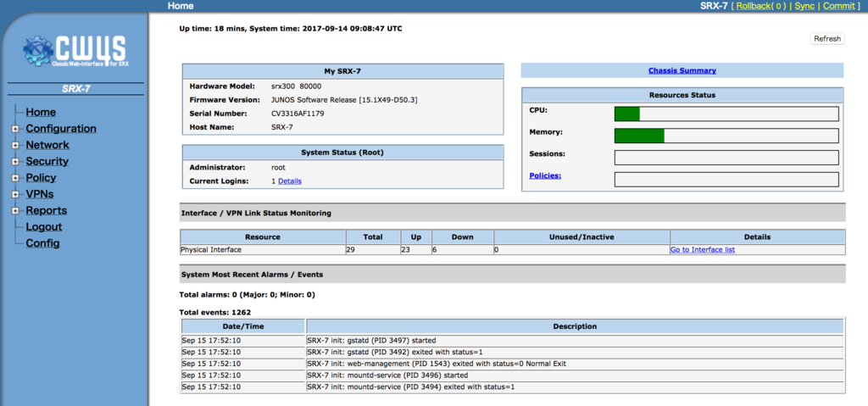Image resolution: width=868 pixels, height=406 pixels.
Task: Click the Date/Time column header
Action: click(x=243, y=326)
